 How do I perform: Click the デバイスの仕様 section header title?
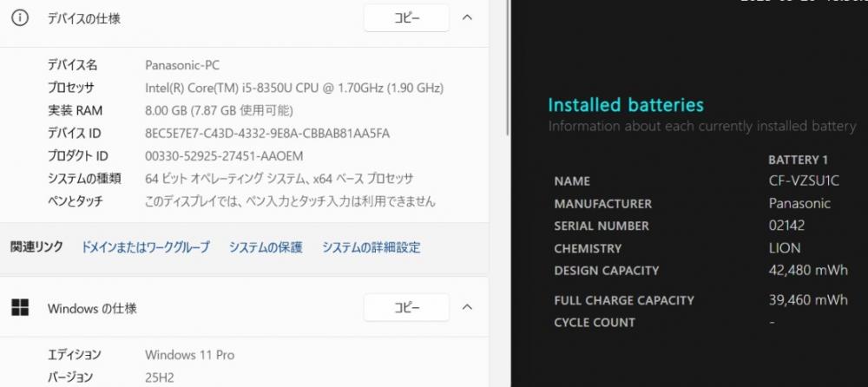click(83, 18)
